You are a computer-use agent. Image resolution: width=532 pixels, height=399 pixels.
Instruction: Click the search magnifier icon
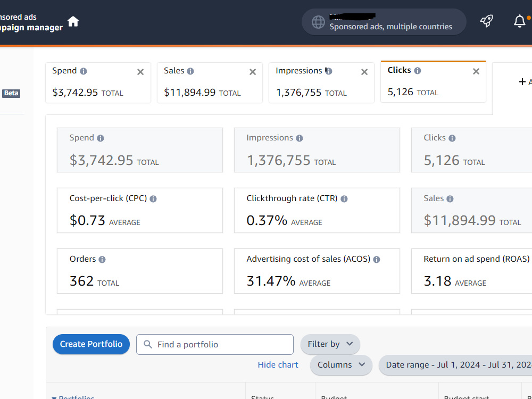(x=147, y=344)
